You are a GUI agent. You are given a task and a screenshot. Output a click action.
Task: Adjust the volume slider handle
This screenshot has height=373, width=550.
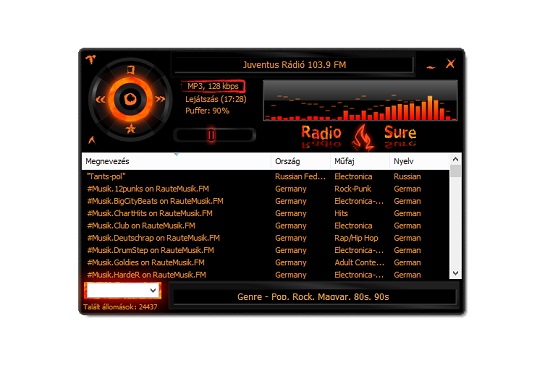pyautogui.click(x=211, y=135)
